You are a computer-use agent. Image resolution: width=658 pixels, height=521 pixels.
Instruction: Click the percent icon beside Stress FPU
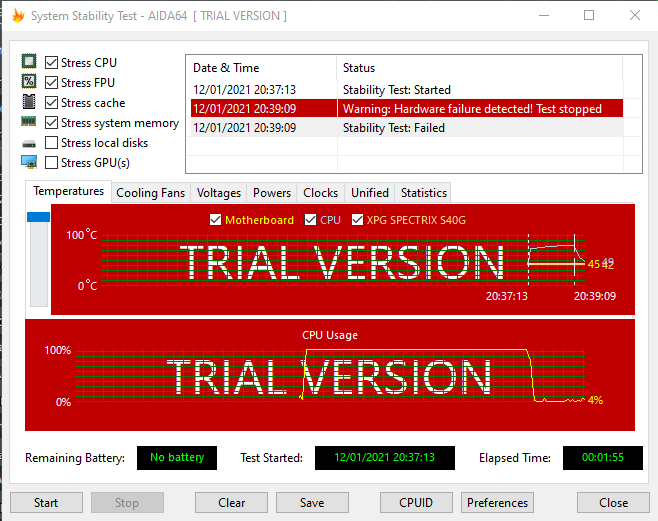click(x=29, y=81)
